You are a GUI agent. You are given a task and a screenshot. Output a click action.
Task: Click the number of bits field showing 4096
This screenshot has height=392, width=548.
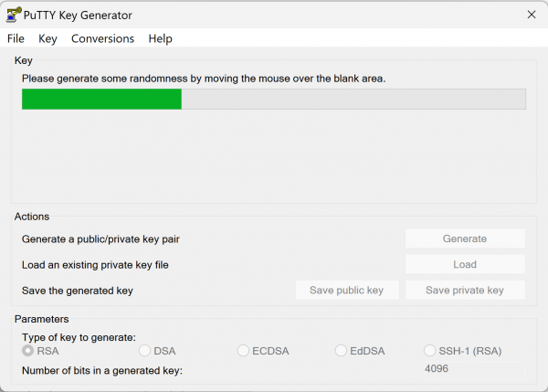pyautogui.click(x=474, y=369)
